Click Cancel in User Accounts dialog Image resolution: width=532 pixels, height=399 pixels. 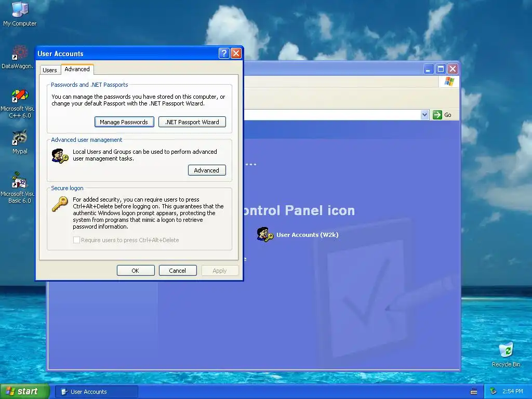pyautogui.click(x=178, y=270)
